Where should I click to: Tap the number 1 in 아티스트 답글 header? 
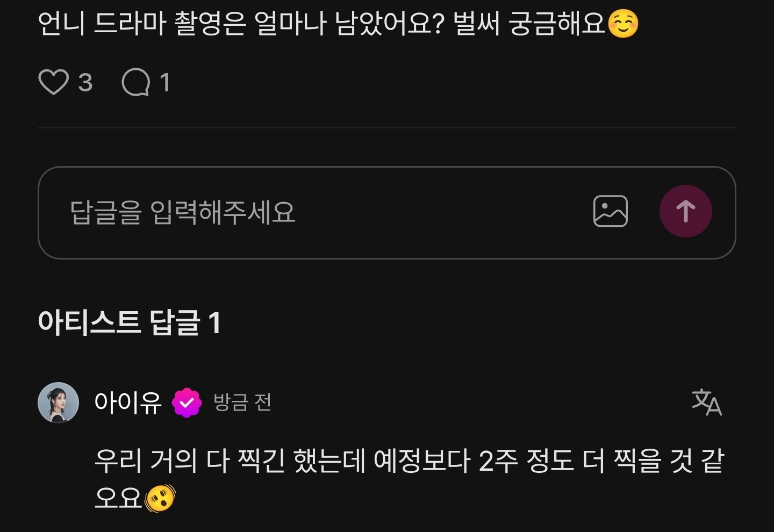(214, 323)
